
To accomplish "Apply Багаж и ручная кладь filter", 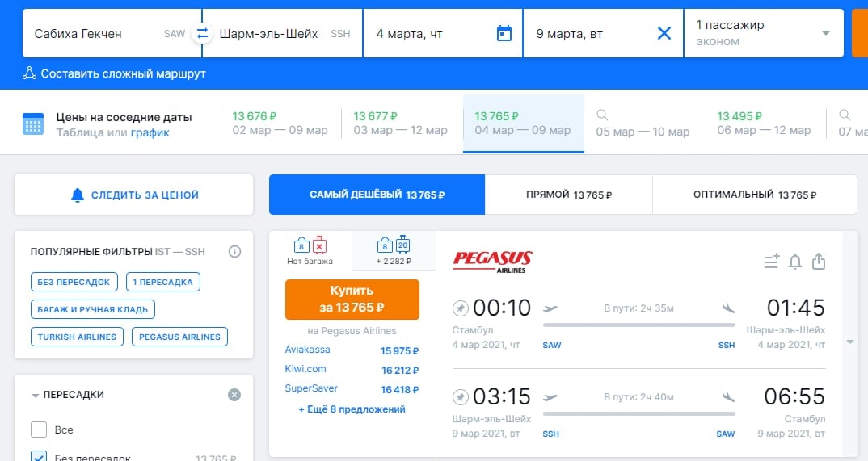I will (x=93, y=309).
